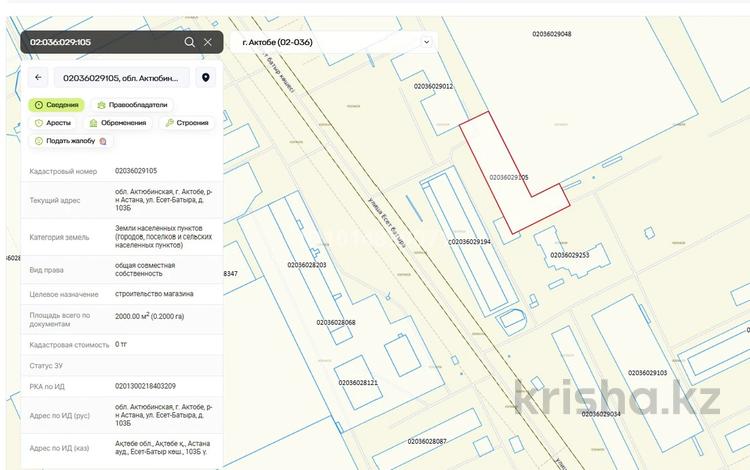750x470 pixels.
Task: Go back with the left arrow button
Action: point(38,77)
